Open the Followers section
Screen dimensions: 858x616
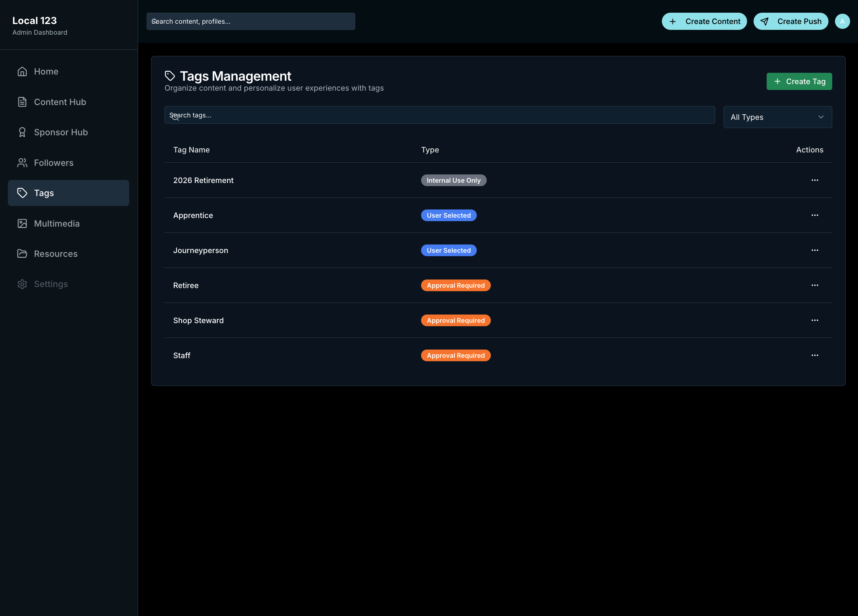(x=68, y=163)
